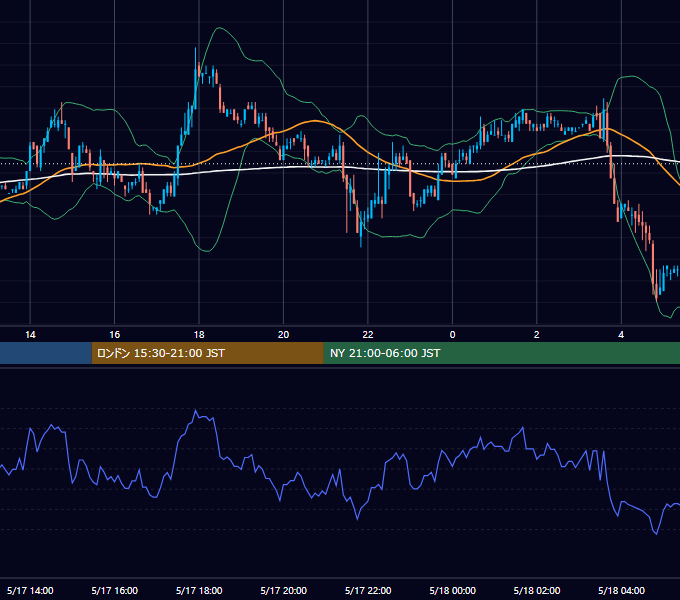The height and width of the screenshot is (600, 680).
Task: Click the 5/17 18:00 date label
Action: 199,590
